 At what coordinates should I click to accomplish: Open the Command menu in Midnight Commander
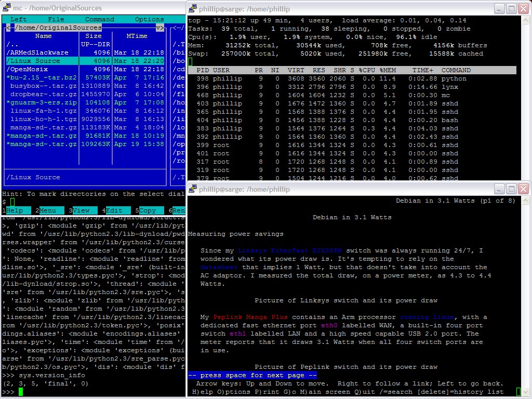[x=99, y=19]
